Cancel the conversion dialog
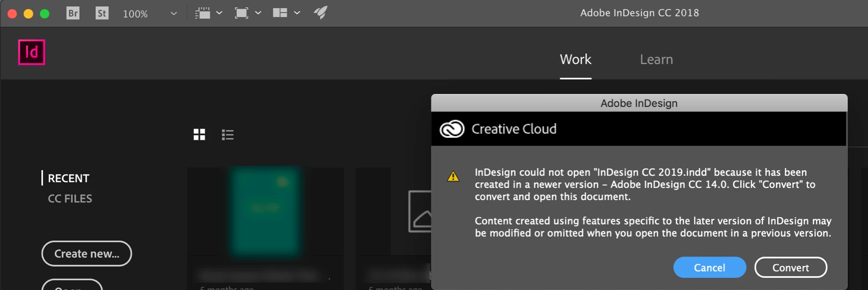 (x=710, y=267)
